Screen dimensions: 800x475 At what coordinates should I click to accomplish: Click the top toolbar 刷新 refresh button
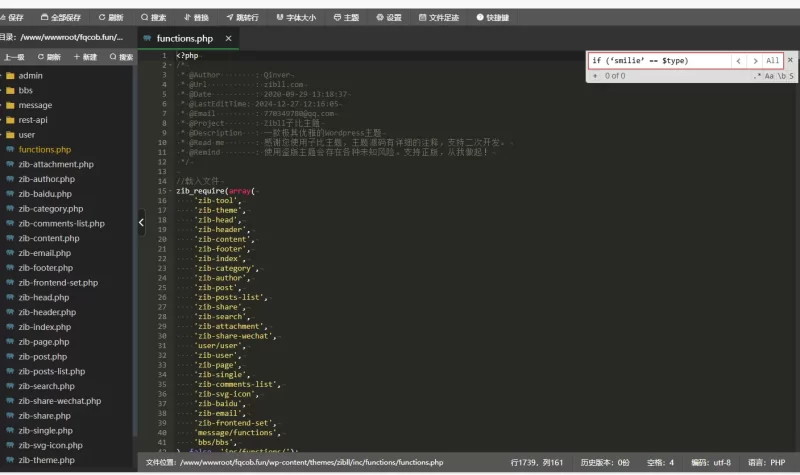click(x=111, y=17)
